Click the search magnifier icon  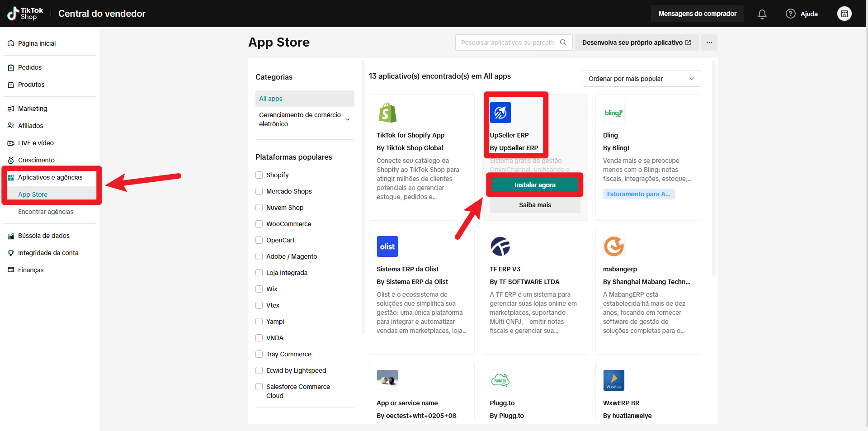[563, 43]
